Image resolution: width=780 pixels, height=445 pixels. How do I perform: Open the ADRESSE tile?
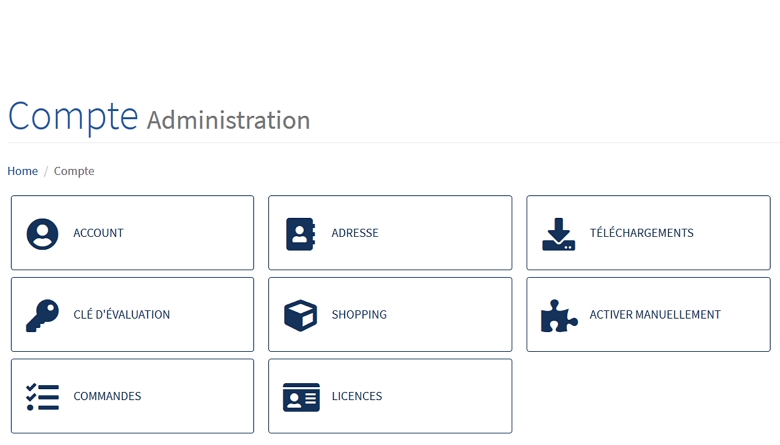(x=390, y=233)
